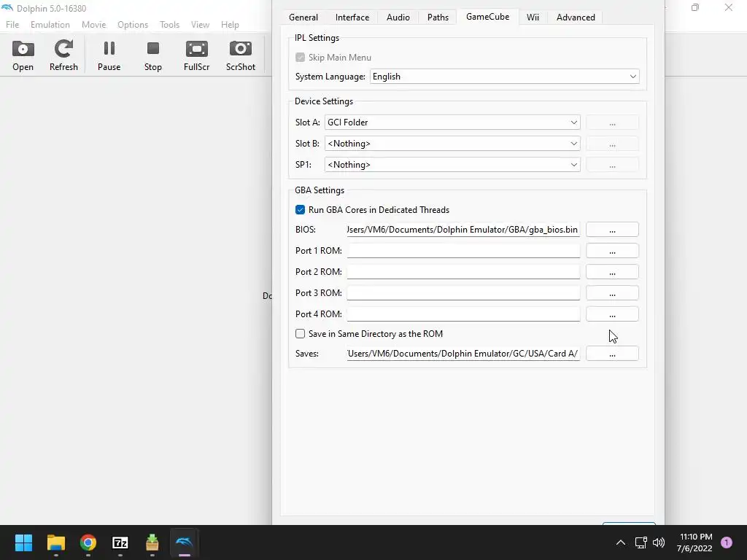
Task: Open the Movie menu
Action: point(94,25)
